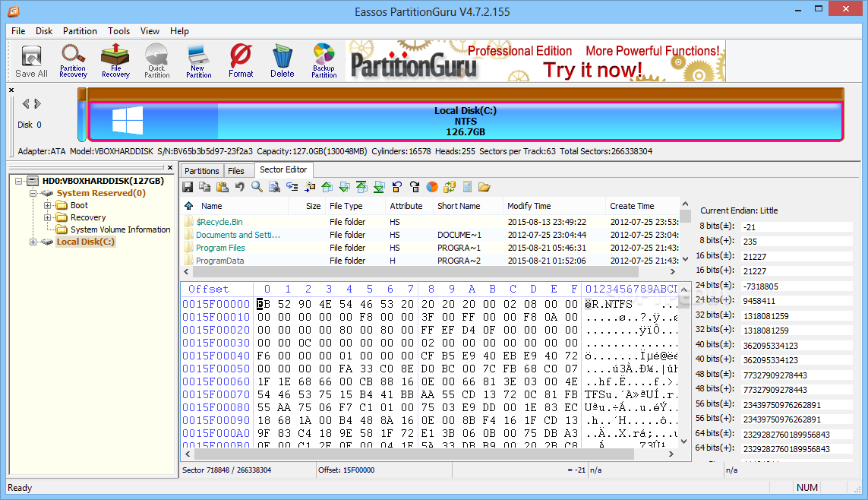Save sector changes with floppy disk icon
The height and width of the screenshot is (500, 868).
tap(188, 187)
